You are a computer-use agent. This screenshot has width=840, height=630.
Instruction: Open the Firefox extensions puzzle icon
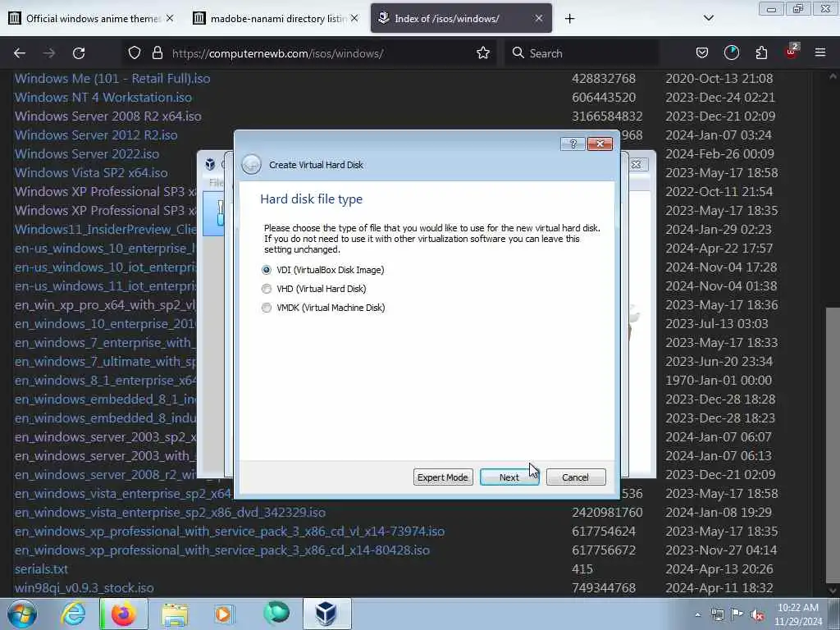click(x=761, y=53)
